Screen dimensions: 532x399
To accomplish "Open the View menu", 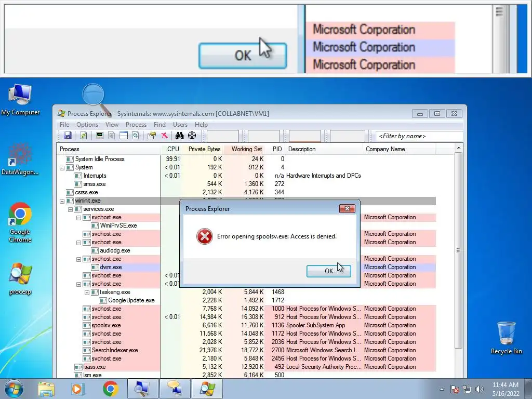I will tap(112, 125).
